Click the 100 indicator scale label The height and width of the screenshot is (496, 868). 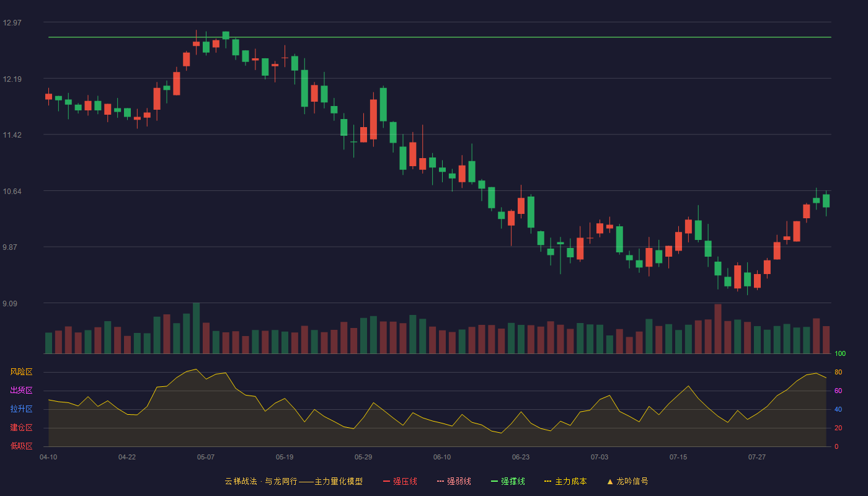coord(840,354)
